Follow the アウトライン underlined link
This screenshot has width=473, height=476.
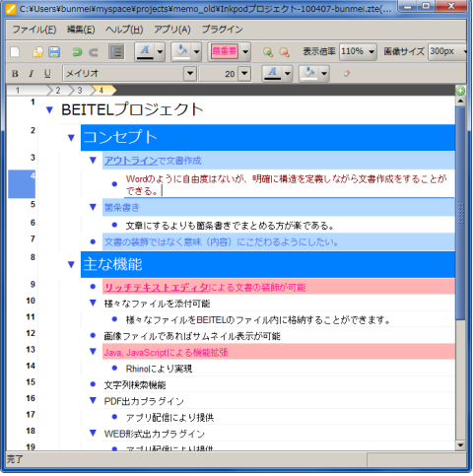tap(131, 161)
